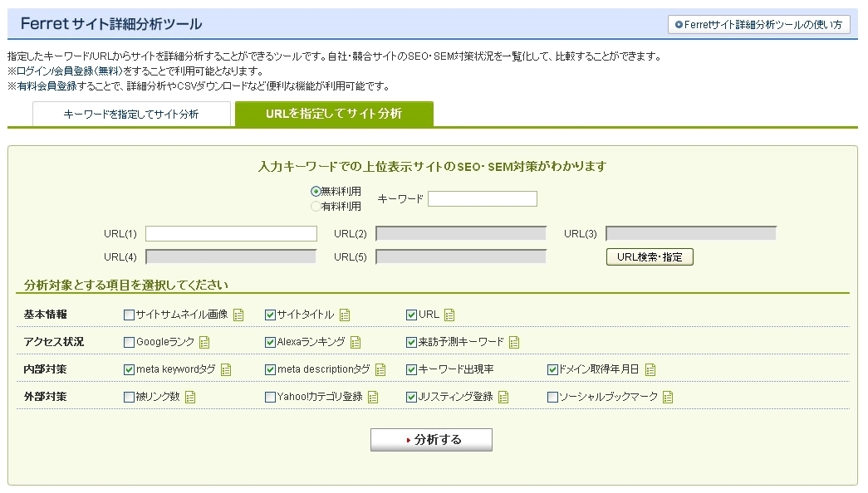The image size is (868, 493).
Task: Open the help icon beside ソーシャルブックマーク
Action: (668, 397)
